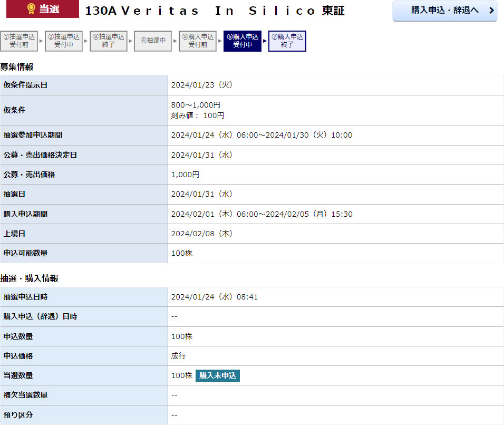Image resolution: width=504 pixels, height=425 pixels.
Task: Click the 1,000円 offering price value
Action: pyautogui.click(x=185, y=175)
